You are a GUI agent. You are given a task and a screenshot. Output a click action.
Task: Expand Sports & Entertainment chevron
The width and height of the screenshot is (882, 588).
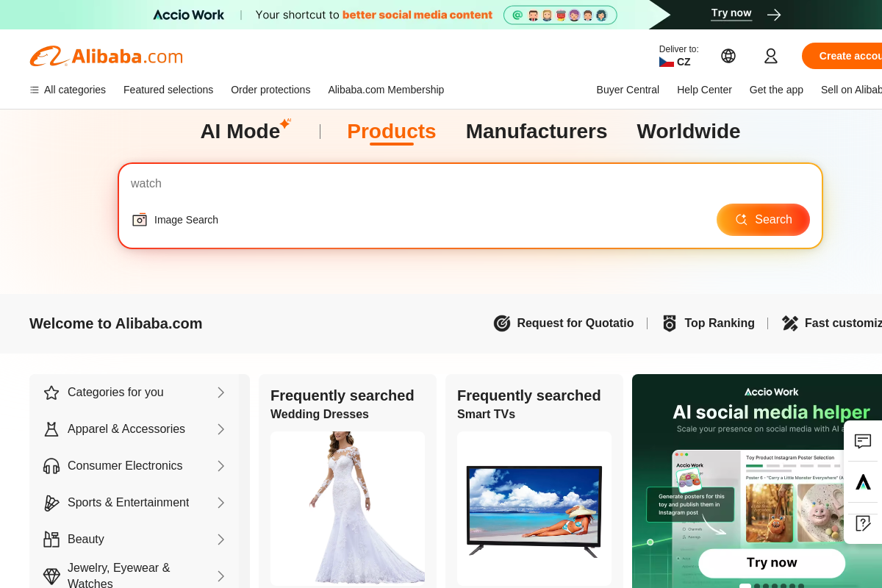220,503
